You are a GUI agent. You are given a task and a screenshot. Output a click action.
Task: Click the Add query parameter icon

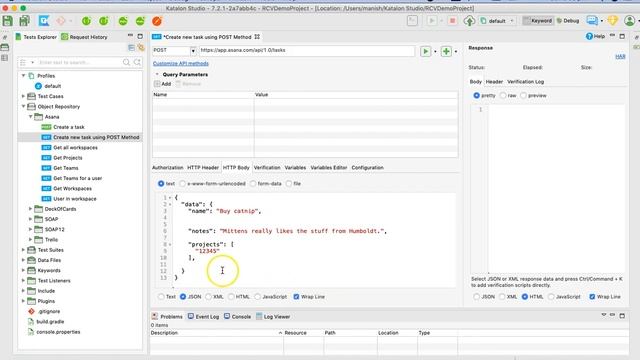tap(157, 84)
